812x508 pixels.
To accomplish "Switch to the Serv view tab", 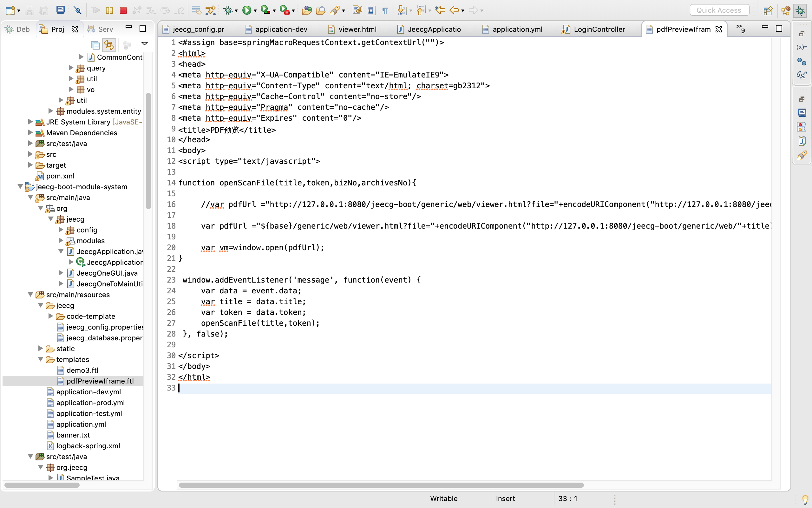I will (100, 29).
